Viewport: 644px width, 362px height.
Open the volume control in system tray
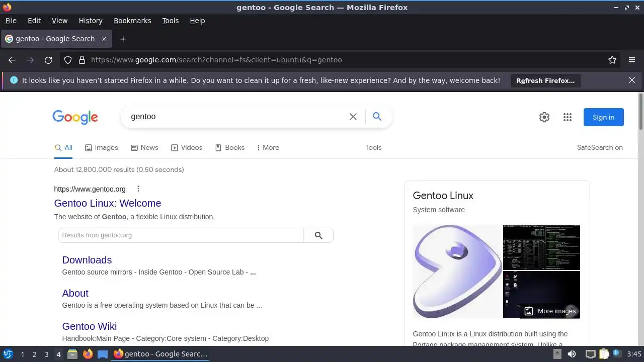pyautogui.click(x=572, y=354)
